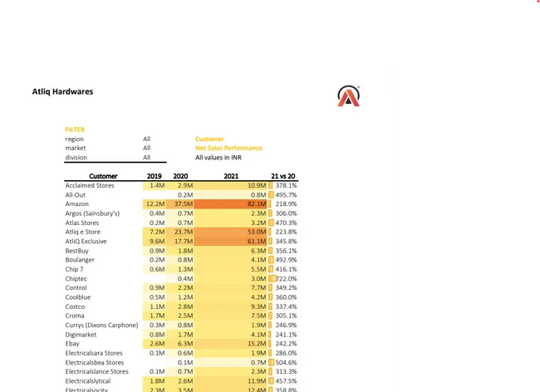Click Digimarket growth value '241.1%'
This screenshot has height=392, width=540.
[286, 334]
